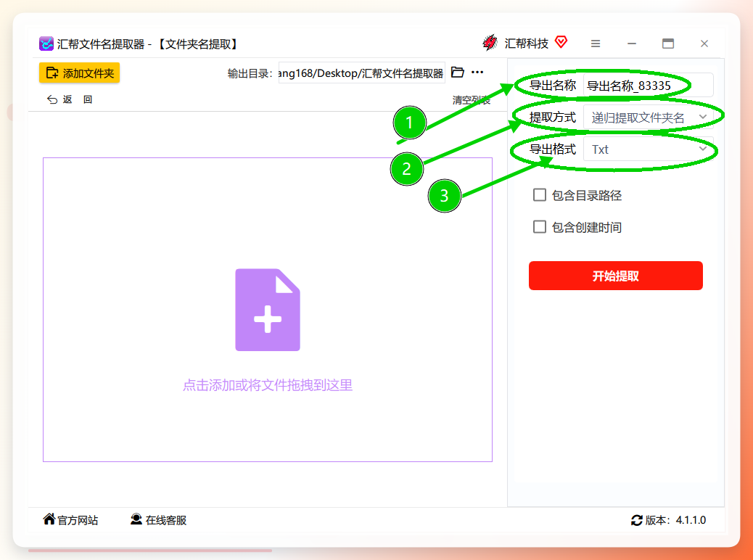The height and width of the screenshot is (560, 753).
Task: Enable the 包含创建时间 checkbox
Action: (540, 227)
